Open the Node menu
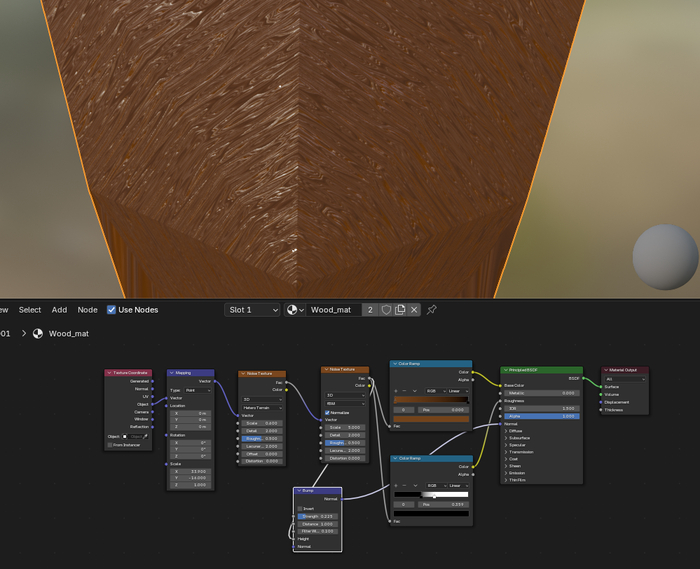Image resolution: width=700 pixels, height=569 pixels. pos(88,310)
